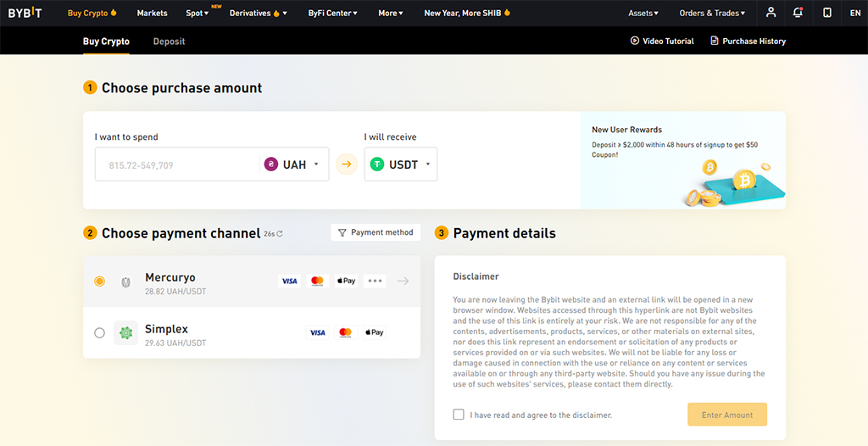Expand the ByFi Center menu

pyautogui.click(x=332, y=13)
